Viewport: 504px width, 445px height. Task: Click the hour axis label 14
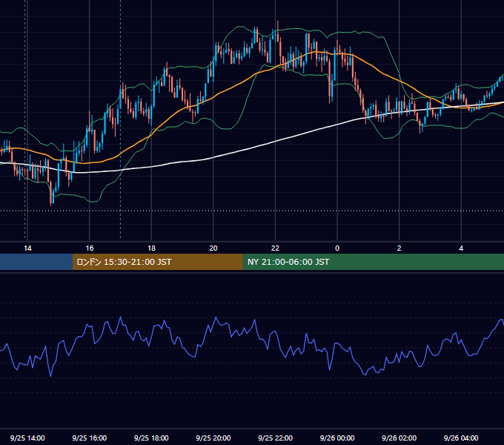click(x=27, y=248)
